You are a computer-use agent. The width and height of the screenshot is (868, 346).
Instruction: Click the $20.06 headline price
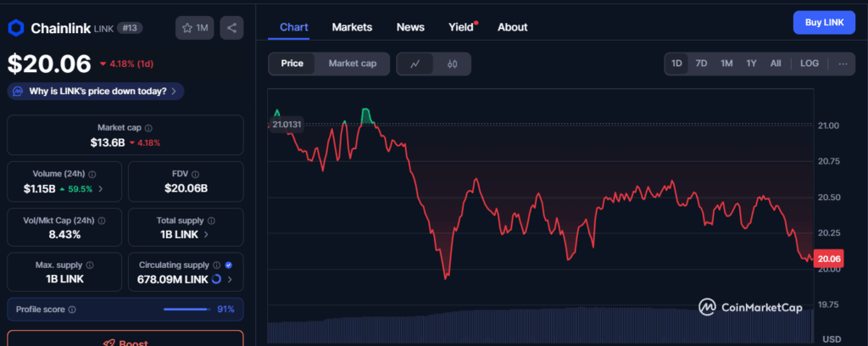point(49,64)
